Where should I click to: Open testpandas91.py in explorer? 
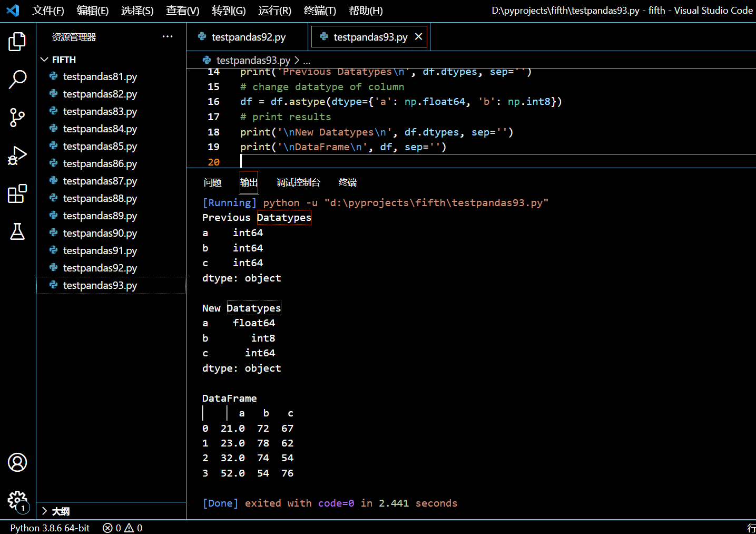coord(111,250)
